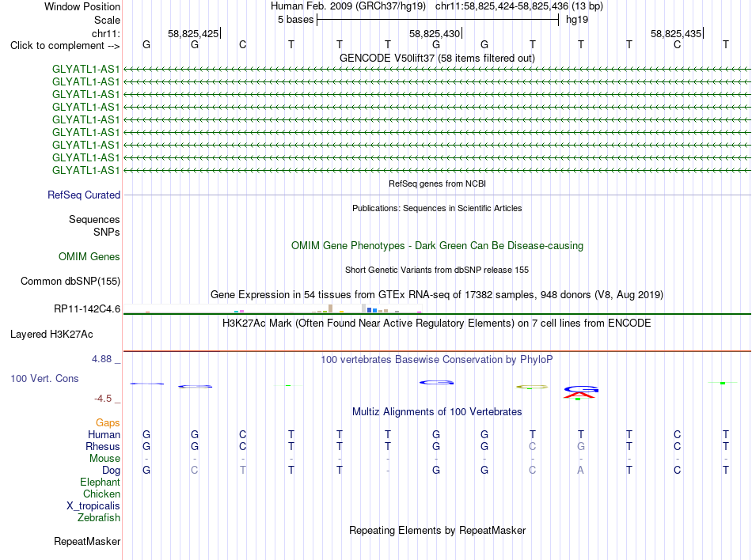Select the Mouse species label
The image size is (752, 560).
coord(104,459)
